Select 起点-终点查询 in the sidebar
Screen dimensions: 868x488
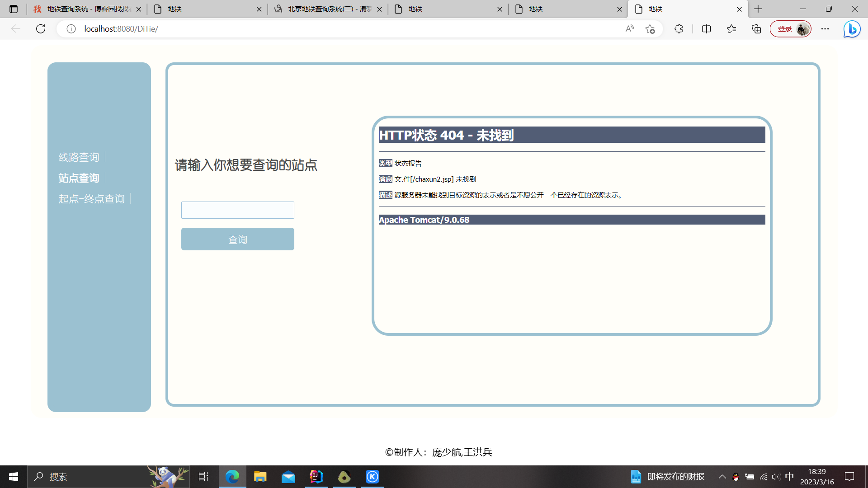tap(91, 199)
